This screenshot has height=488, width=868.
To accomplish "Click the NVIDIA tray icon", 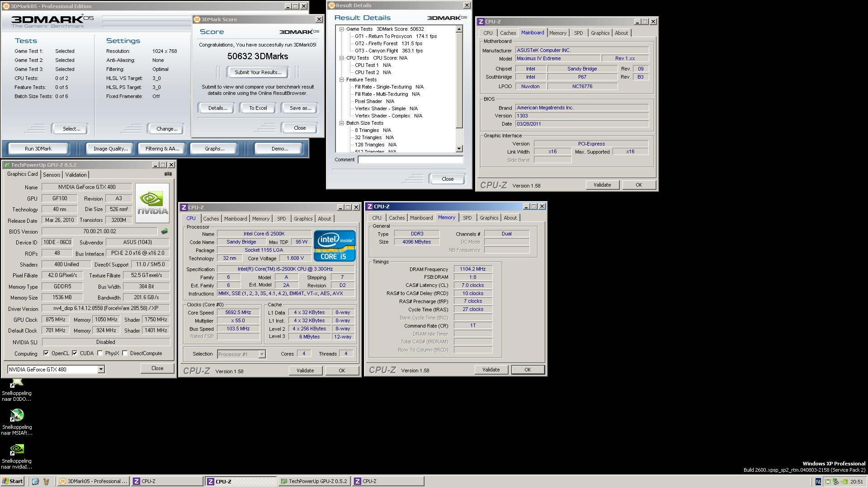I will coord(844,482).
